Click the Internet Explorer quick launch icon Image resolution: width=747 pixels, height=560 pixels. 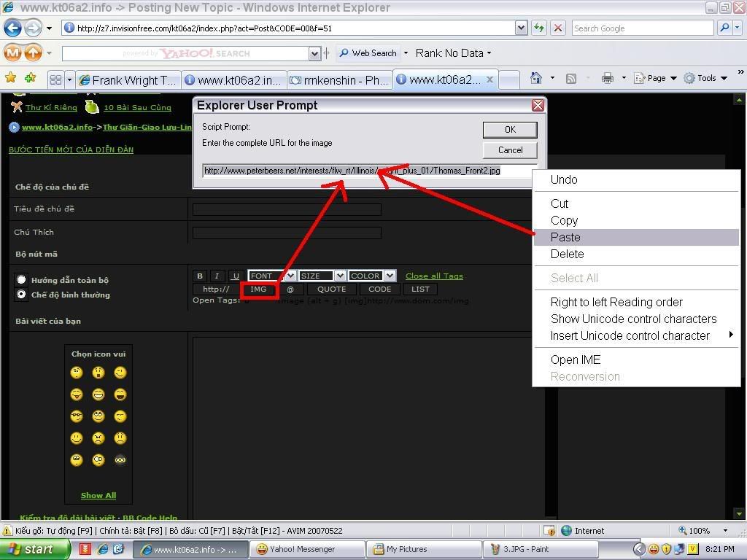click(x=103, y=549)
